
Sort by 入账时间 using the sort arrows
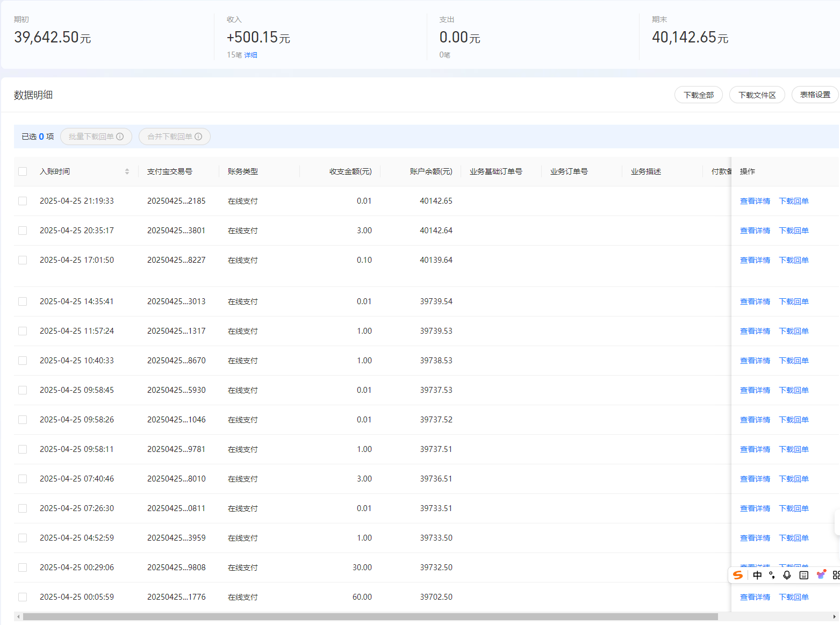(x=127, y=171)
